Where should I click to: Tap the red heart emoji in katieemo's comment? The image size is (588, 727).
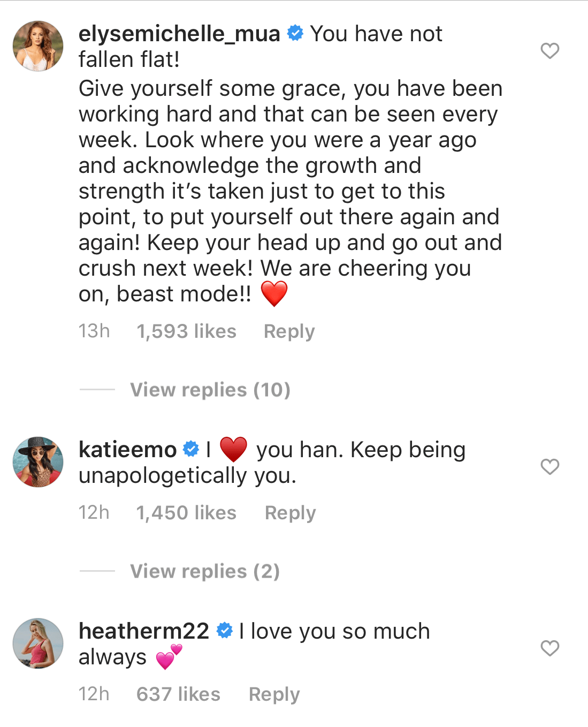click(x=234, y=450)
